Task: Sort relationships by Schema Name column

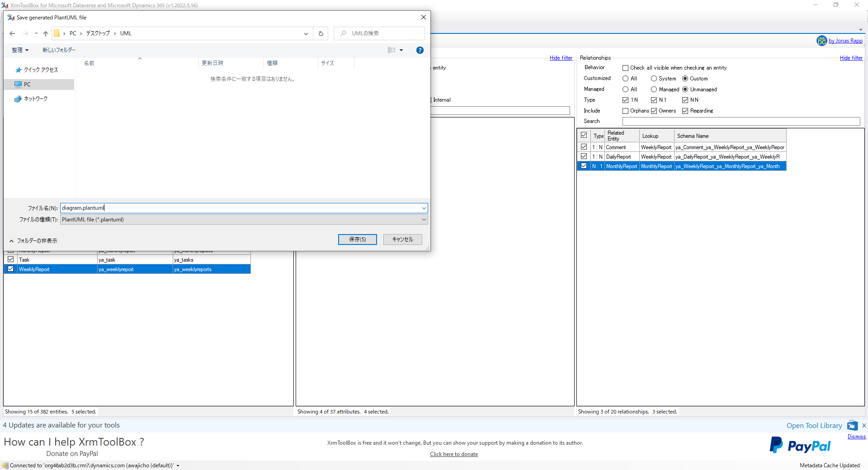Action: click(x=730, y=136)
